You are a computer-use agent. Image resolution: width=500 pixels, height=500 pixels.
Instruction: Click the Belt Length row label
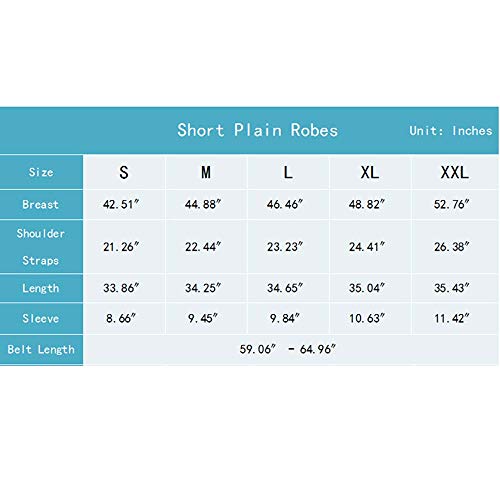tap(41, 349)
